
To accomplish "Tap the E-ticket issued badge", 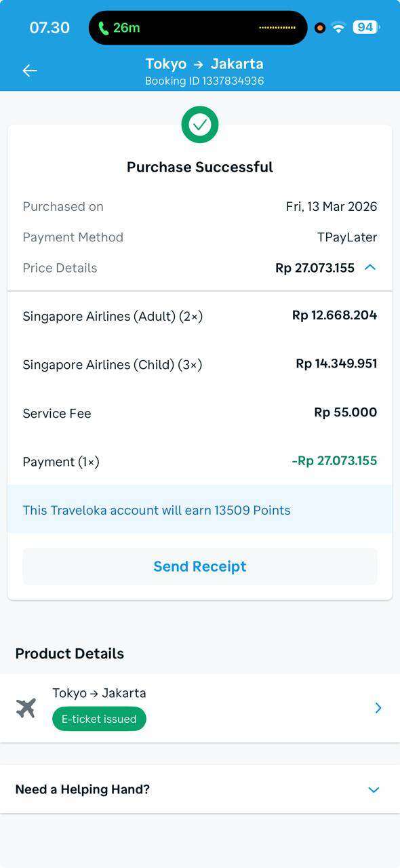I will tap(99, 718).
